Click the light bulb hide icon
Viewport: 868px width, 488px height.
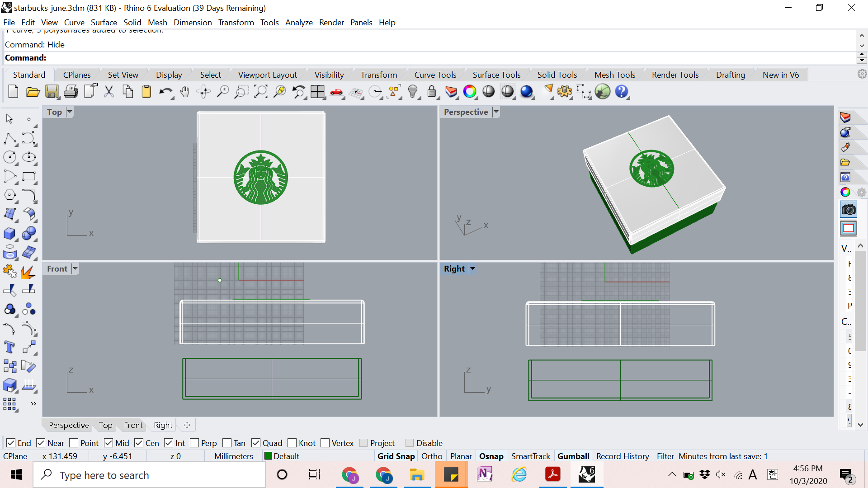point(412,92)
